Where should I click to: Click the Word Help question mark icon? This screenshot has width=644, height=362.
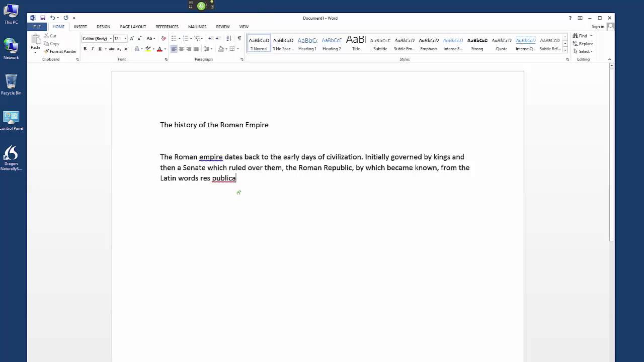[x=570, y=18]
